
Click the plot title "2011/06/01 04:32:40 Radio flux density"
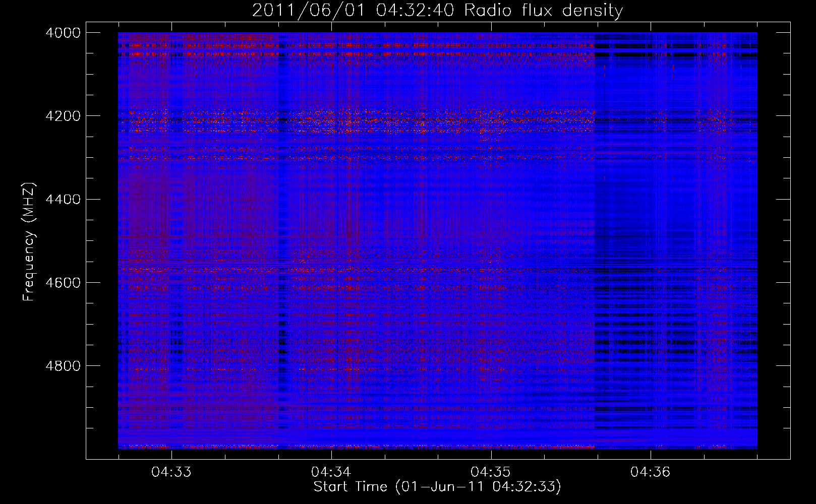click(437, 11)
